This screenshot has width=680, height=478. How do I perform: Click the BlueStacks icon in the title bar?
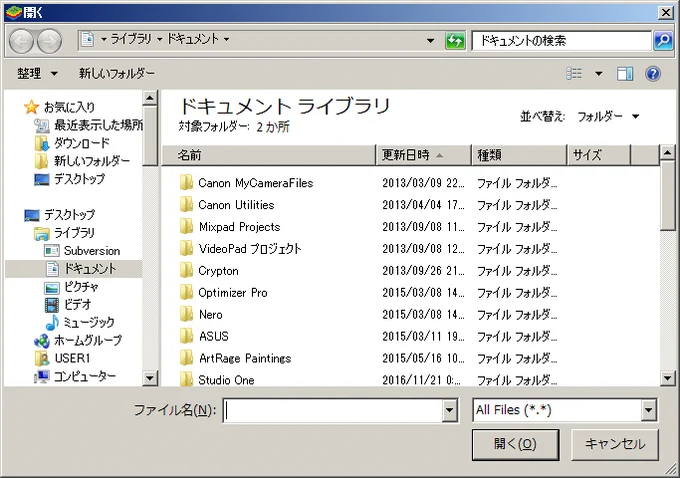coord(13,12)
